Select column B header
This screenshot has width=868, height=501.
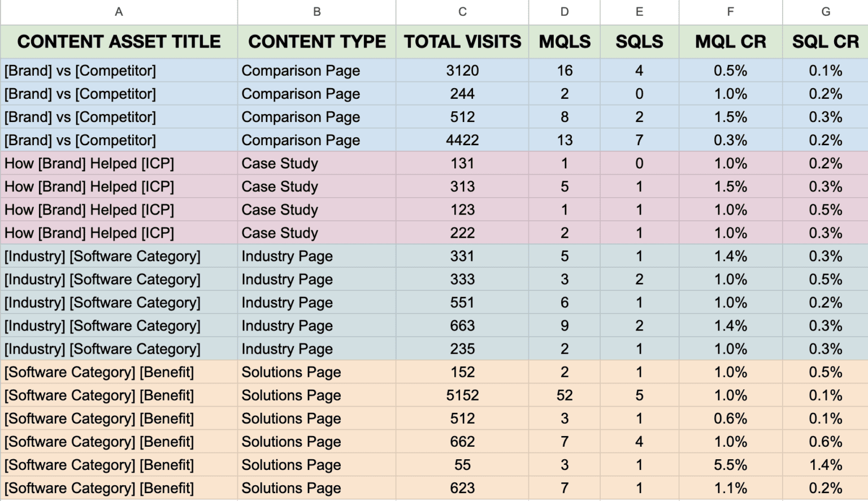point(317,12)
